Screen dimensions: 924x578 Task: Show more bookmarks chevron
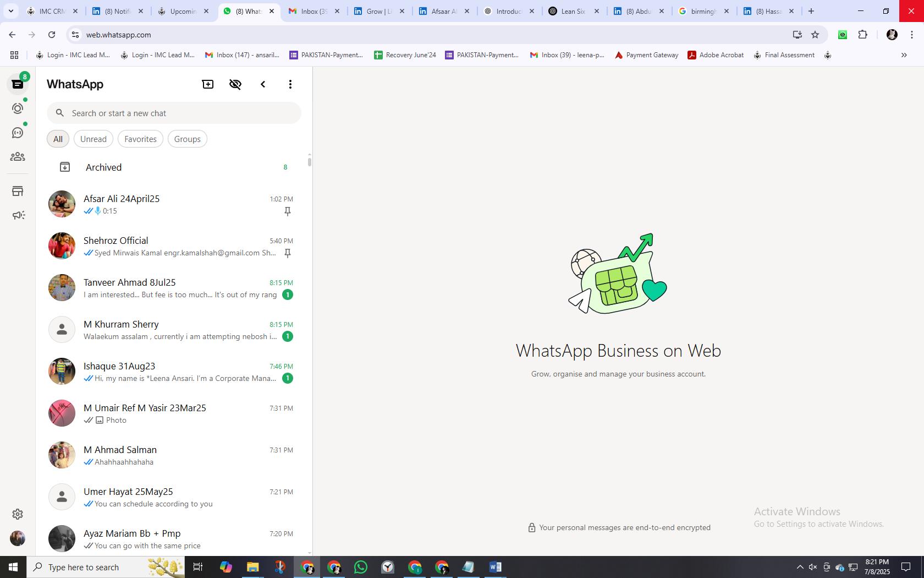click(904, 55)
